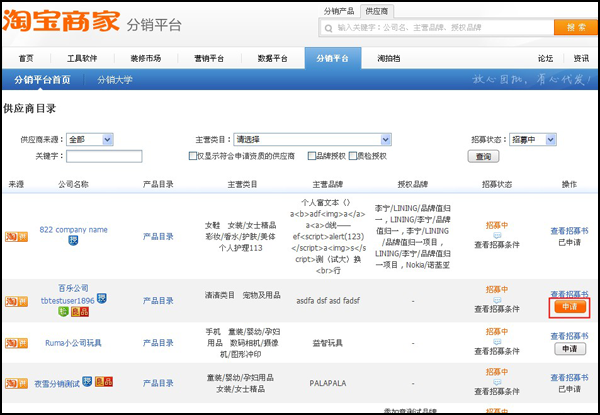Click 申请 button for Ruma小公司玩具
Image resolution: width=600 pixels, height=415 pixels.
point(570,349)
